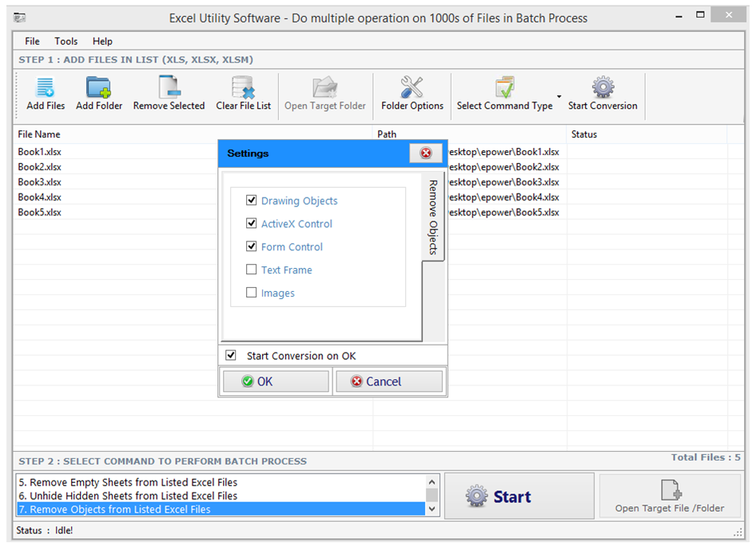Select command 7 Remove Objects
Viewport: 756px width, 547px height.
pyautogui.click(x=221, y=509)
